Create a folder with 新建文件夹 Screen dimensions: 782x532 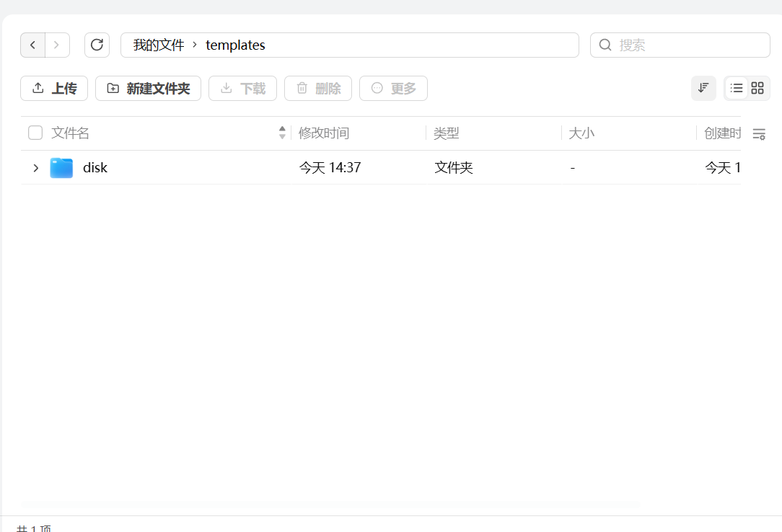tap(148, 88)
